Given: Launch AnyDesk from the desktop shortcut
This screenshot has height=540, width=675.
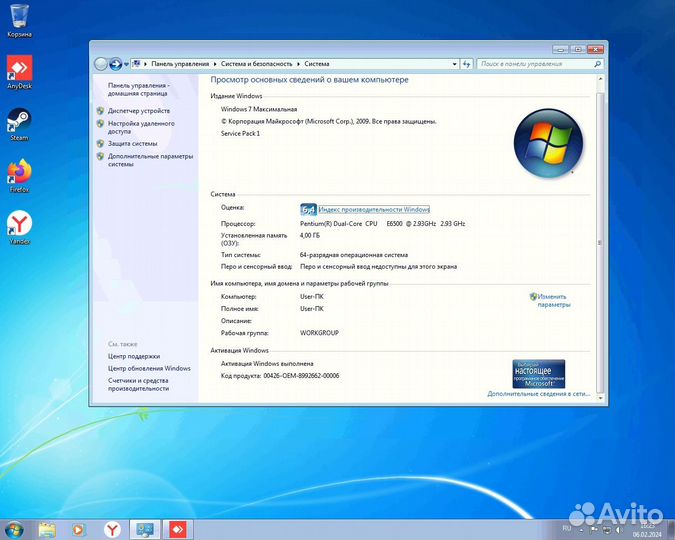Looking at the screenshot, I should 19,72.
